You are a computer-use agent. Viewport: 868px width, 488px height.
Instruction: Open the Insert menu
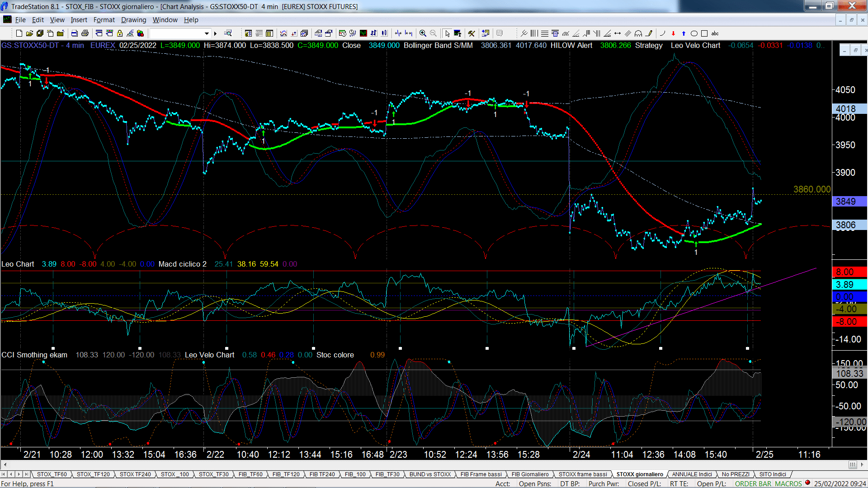tap(79, 20)
